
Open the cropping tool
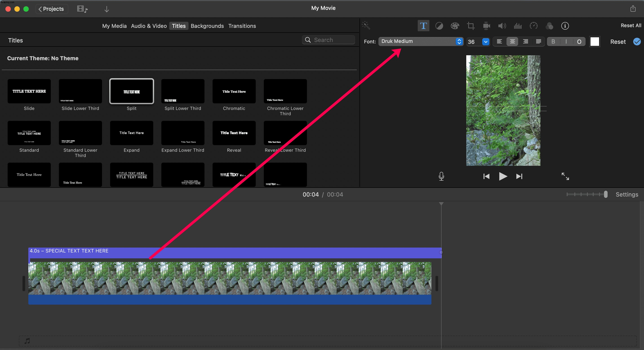pyautogui.click(x=471, y=26)
